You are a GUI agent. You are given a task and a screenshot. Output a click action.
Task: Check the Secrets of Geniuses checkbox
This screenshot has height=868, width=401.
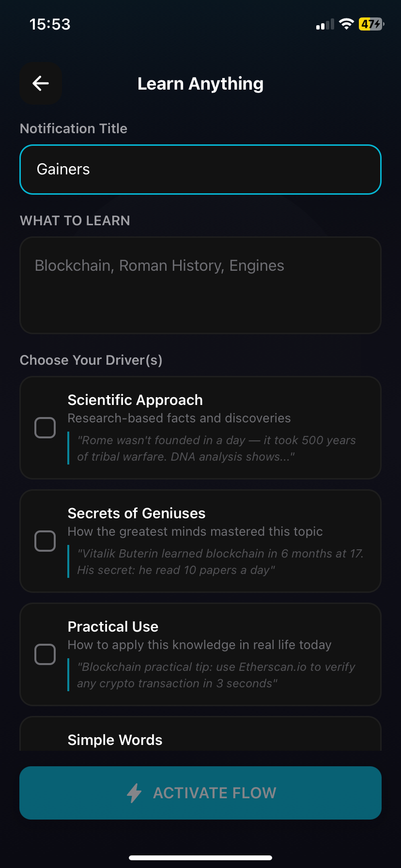[45, 541]
